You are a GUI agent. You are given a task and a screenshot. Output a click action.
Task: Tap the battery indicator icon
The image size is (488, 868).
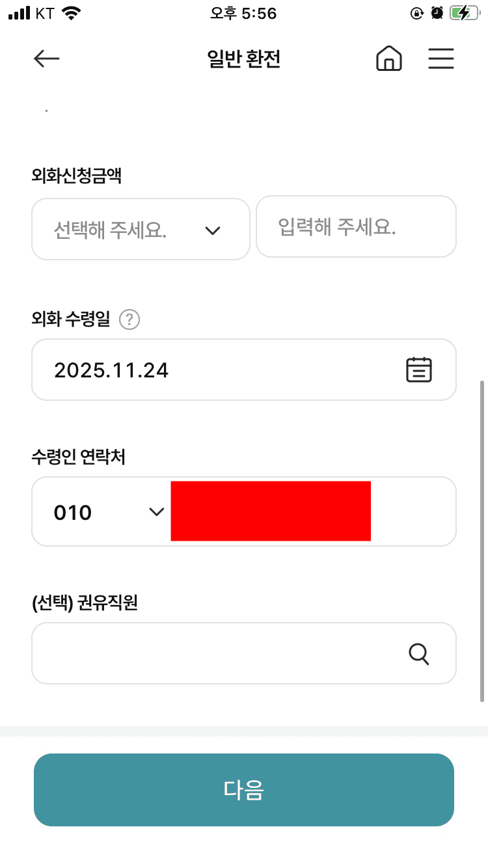[463, 12]
